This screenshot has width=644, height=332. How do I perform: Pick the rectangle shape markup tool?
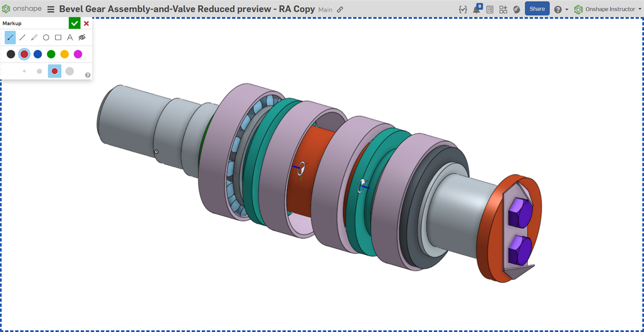(x=58, y=37)
